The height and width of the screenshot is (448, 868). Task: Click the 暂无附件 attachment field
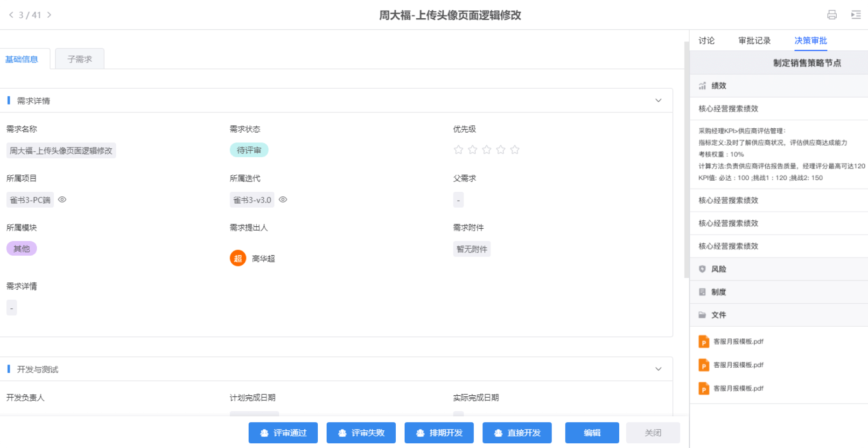coord(472,249)
